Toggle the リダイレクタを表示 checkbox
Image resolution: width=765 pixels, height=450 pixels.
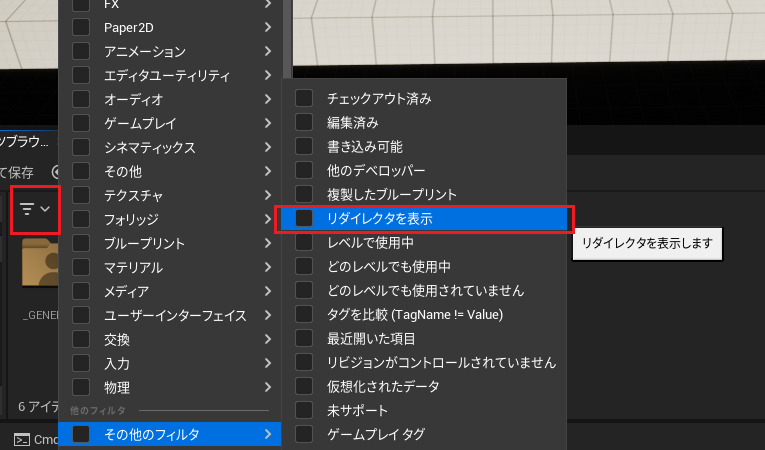(x=304, y=219)
